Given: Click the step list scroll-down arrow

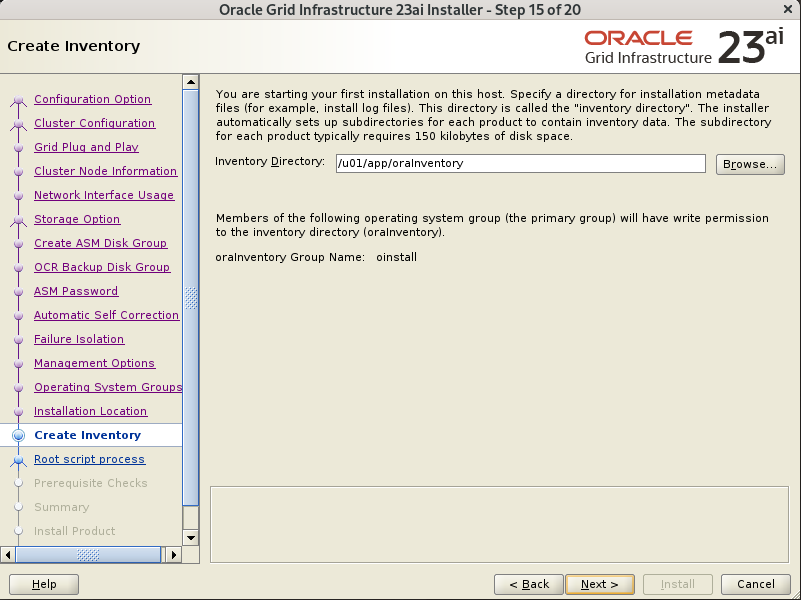Looking at the screenshot, I should coord(191,537).
